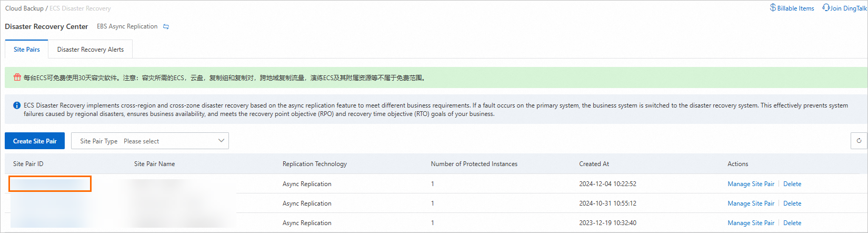Click the Billable Items dollar icon

click(773, 8)
